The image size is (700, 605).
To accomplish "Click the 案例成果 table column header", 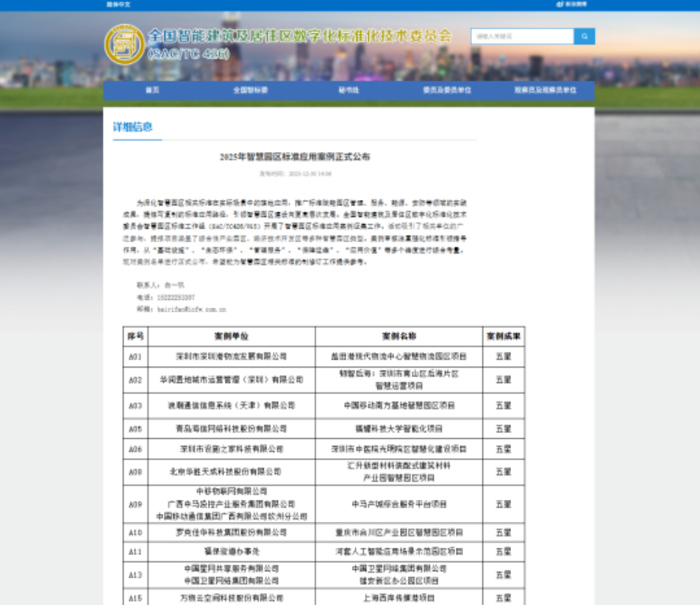I will (x=503, y=337).
